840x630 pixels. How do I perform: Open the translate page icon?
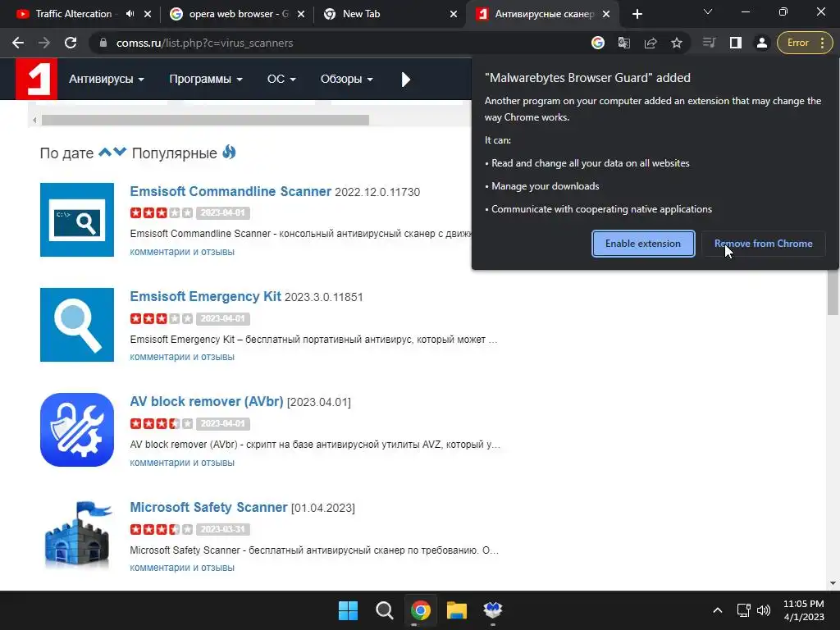tap(624, 43)
